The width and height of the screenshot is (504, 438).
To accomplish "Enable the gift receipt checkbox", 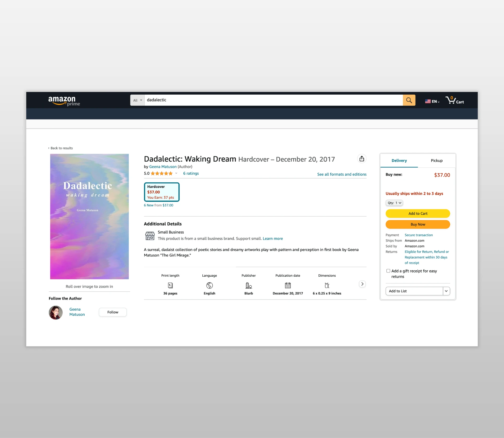I will pyautogui.click(x=388, y=271).
